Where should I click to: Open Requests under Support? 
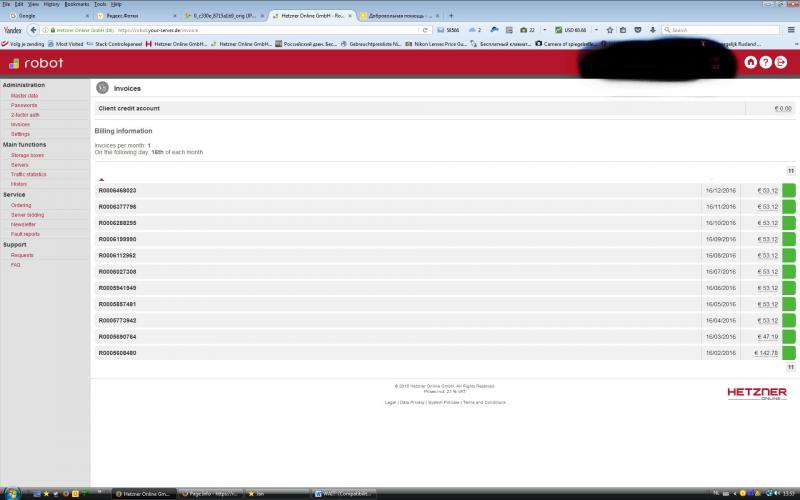[22, 255]
